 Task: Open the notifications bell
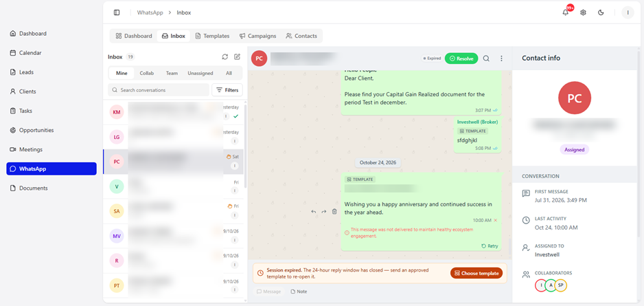click(x=566, y=12)
